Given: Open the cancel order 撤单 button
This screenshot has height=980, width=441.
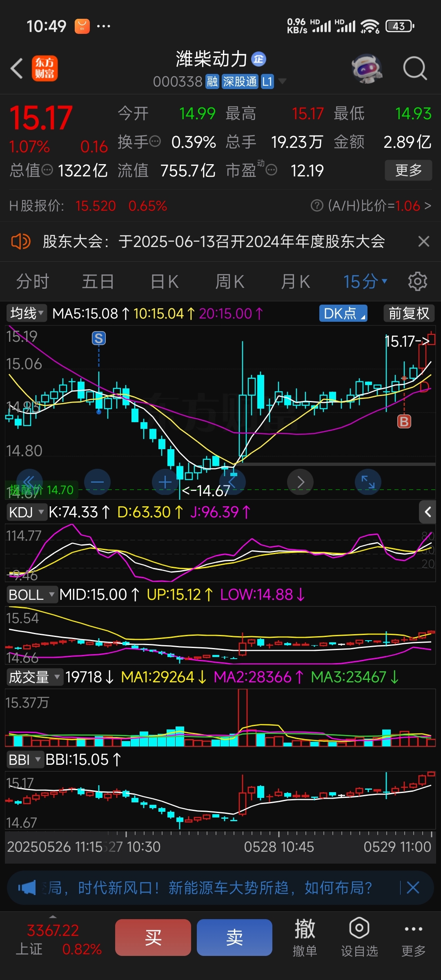Looking at the screenshot, I should tap(305, 937).
